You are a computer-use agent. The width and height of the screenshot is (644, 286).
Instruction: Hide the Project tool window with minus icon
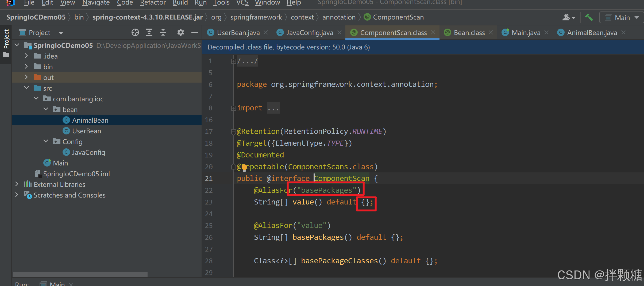[x=195, y=33]
